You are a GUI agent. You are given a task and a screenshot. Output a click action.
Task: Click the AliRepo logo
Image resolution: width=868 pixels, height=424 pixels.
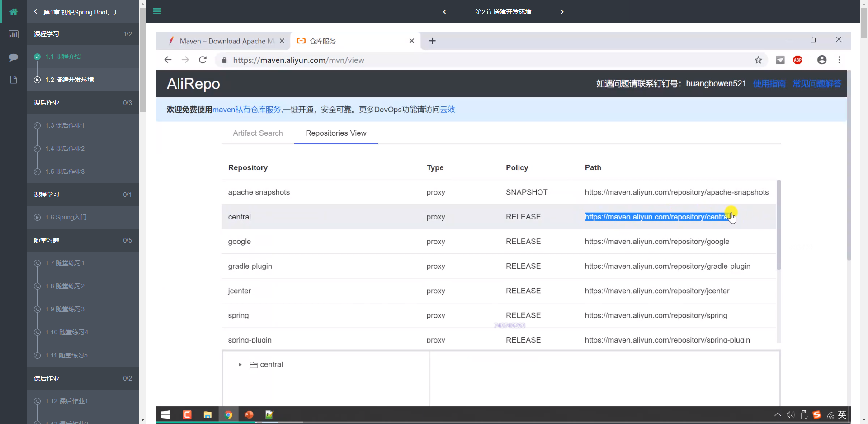[x=193, y=84]
